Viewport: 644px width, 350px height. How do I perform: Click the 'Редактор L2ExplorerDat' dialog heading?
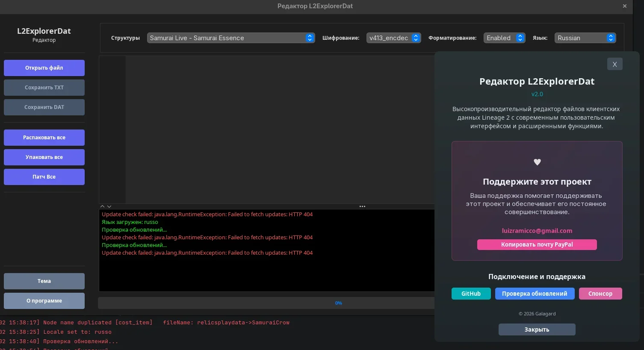tap(537, 82)
